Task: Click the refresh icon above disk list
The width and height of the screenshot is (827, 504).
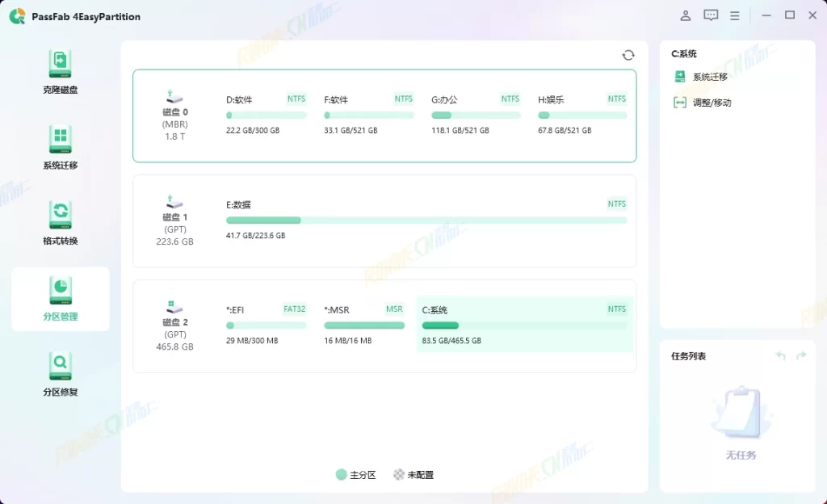Action: [x=628, y=55]
